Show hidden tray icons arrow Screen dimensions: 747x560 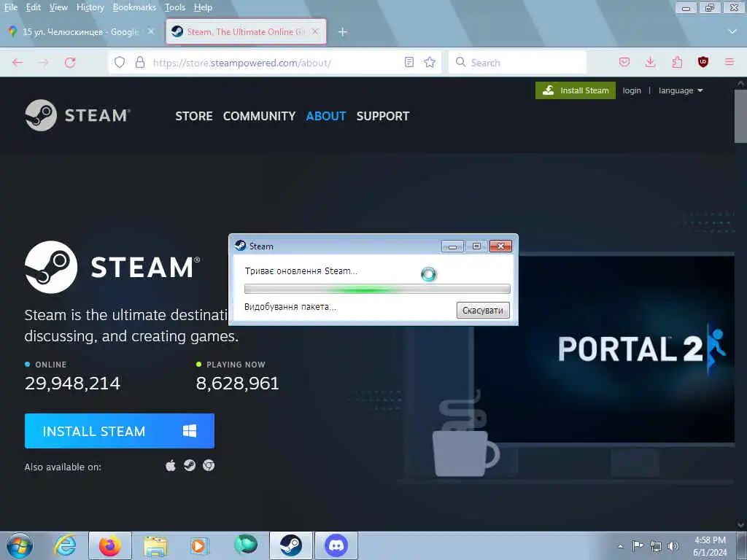(x=620, y=546)
